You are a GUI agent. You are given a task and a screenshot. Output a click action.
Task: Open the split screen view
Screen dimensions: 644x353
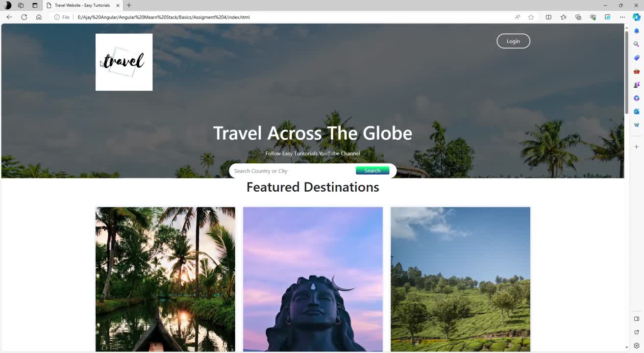548,17
